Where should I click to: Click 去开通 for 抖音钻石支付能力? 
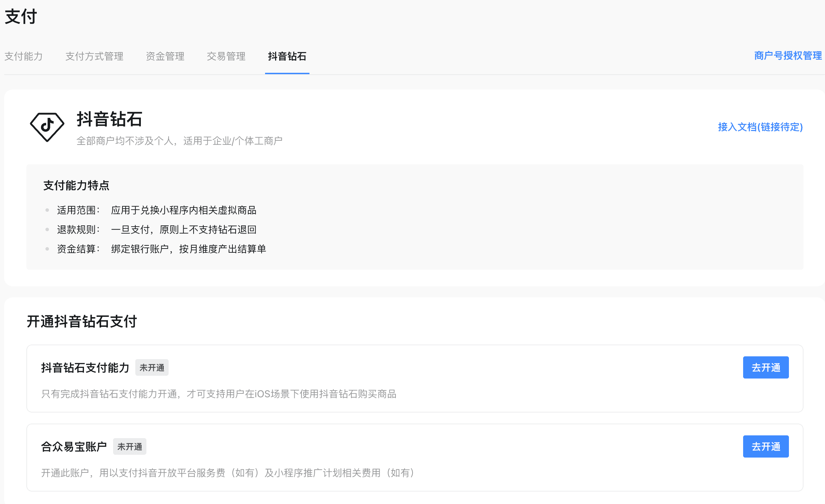point(765,367)
